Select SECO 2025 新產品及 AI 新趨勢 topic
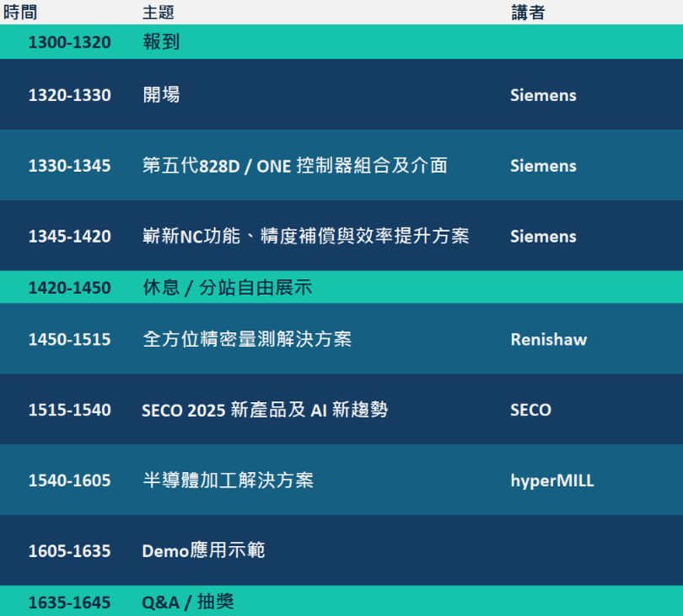This screenshot has width=683, height=616. point(265,410)
